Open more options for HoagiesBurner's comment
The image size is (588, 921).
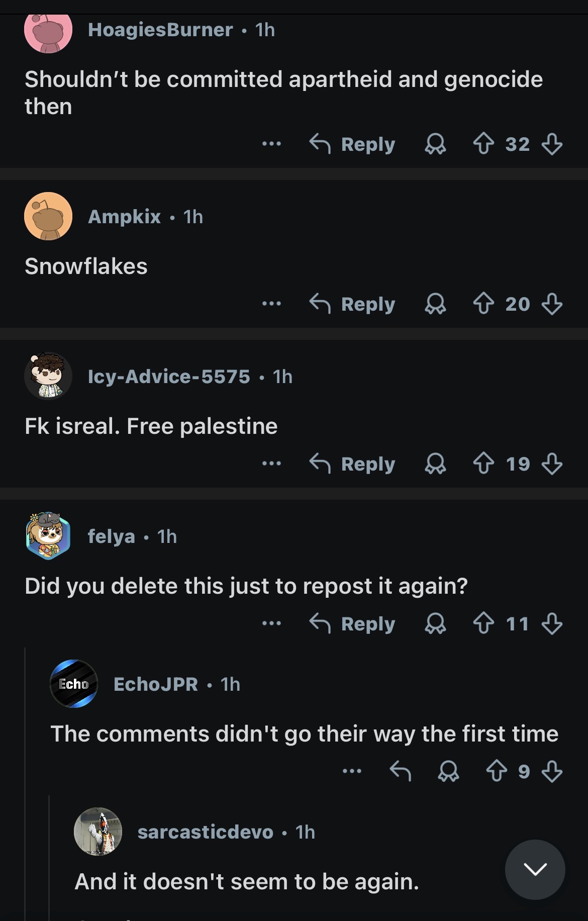[x=271, y=144]
